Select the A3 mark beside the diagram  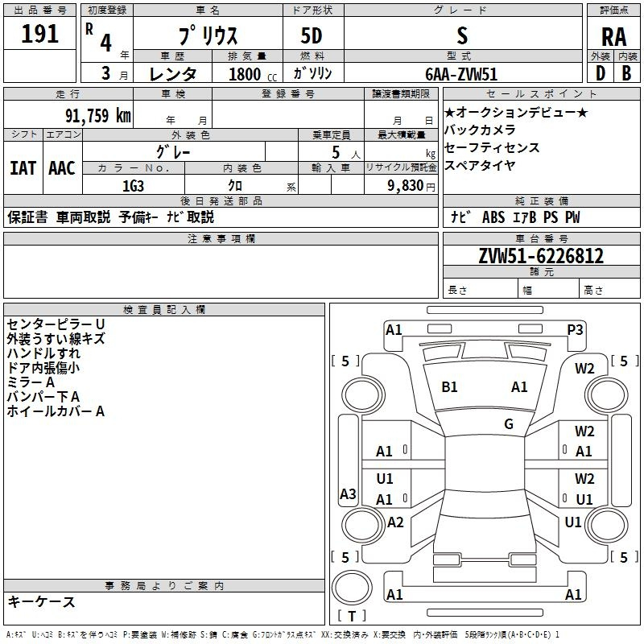coord(348,493)
